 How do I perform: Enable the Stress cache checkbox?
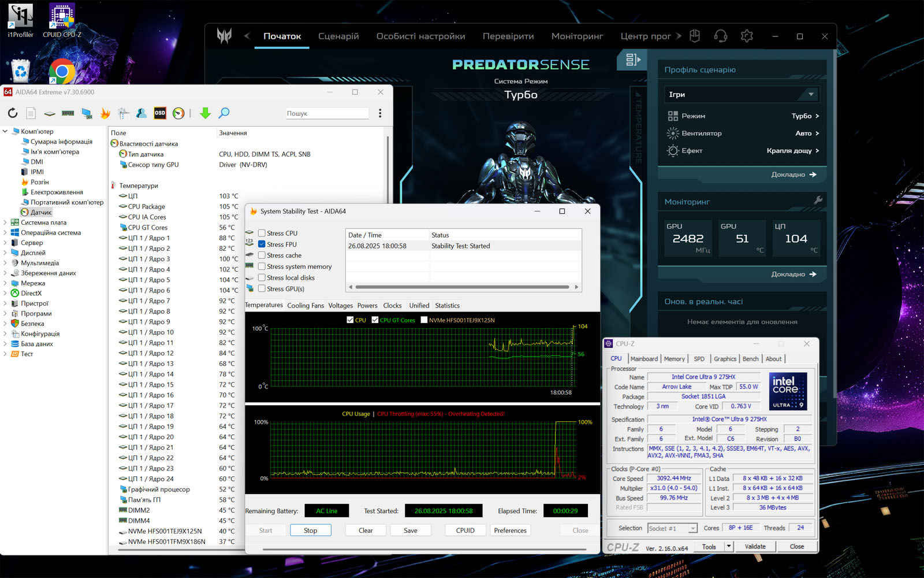(x=262, y=255)
